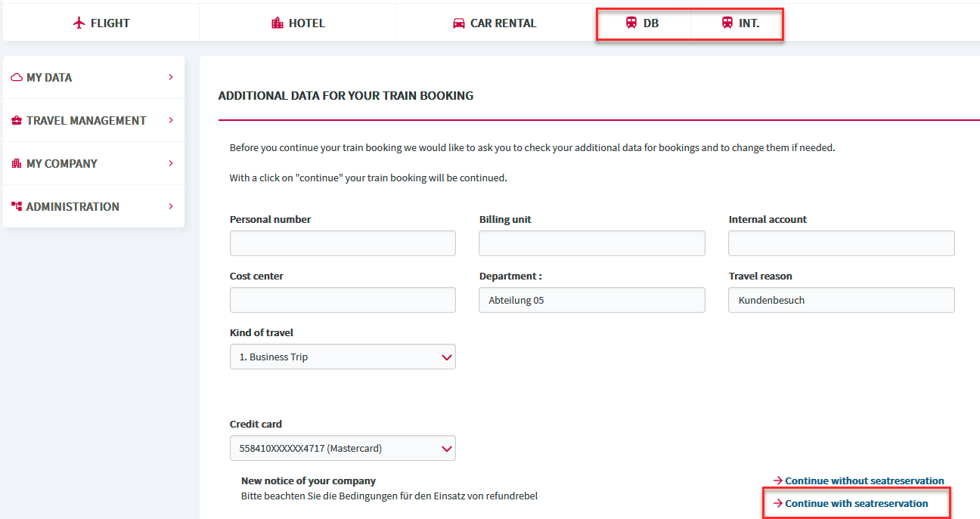
Task: Click the airplane icon next to FLIGHT
Action: (79, 23)
